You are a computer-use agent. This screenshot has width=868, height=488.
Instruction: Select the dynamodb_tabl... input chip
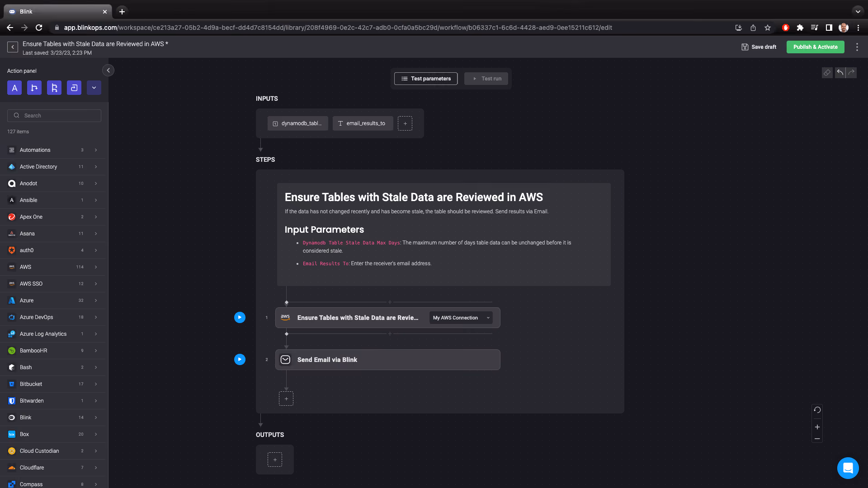tap(298, 123)
